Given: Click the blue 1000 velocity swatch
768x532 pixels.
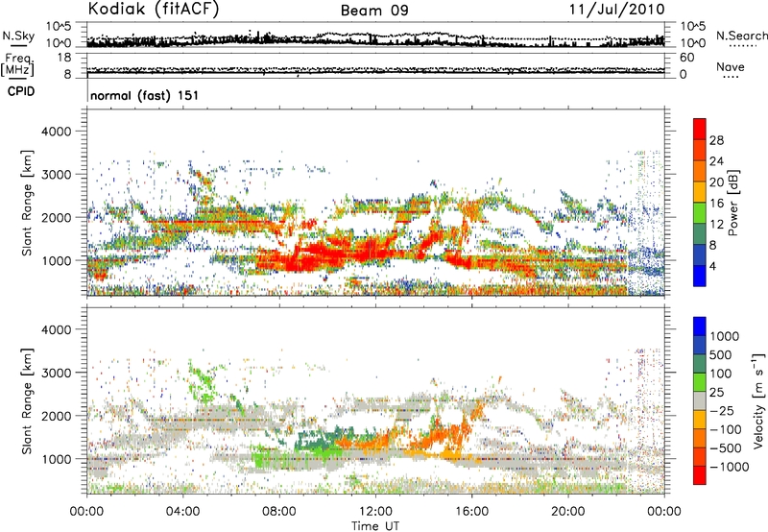Looking at the screenshot, I should [700, 326].
